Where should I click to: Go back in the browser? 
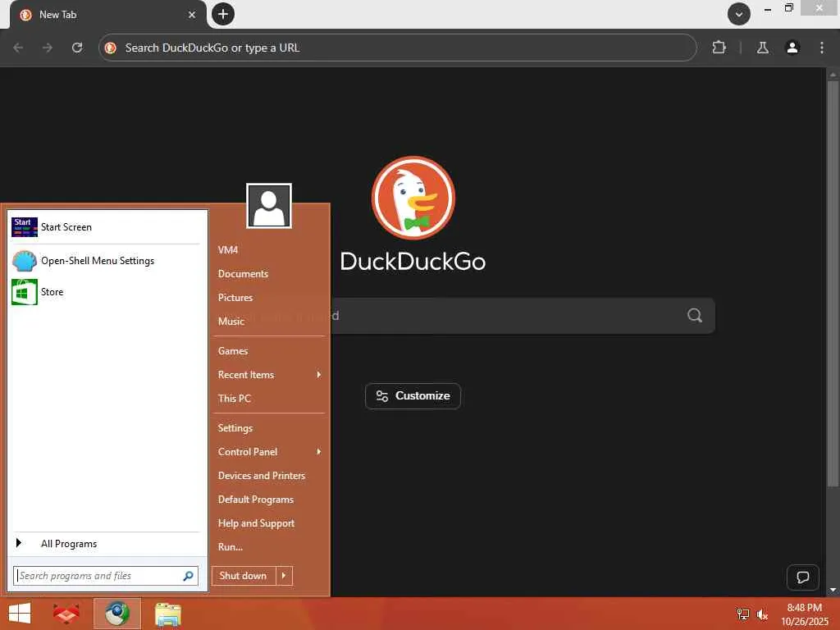point(18,48)
